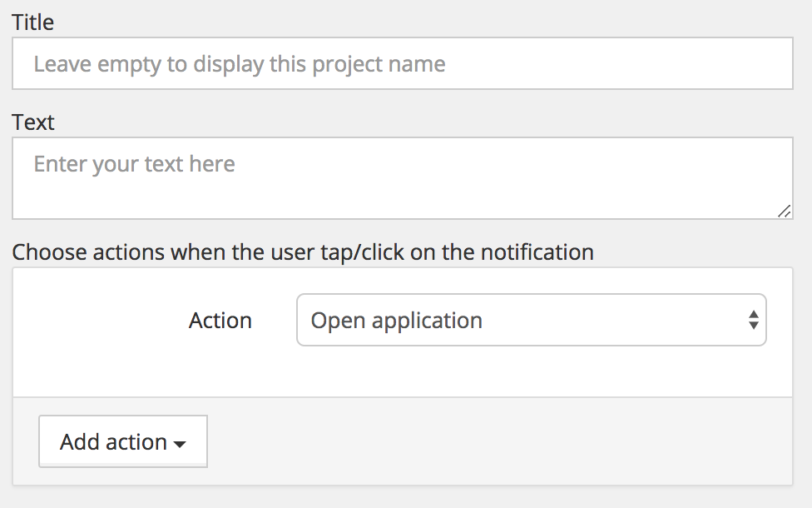Focus the Text textarea field
This screenshot has height=508, width=812.
point(403,178)
